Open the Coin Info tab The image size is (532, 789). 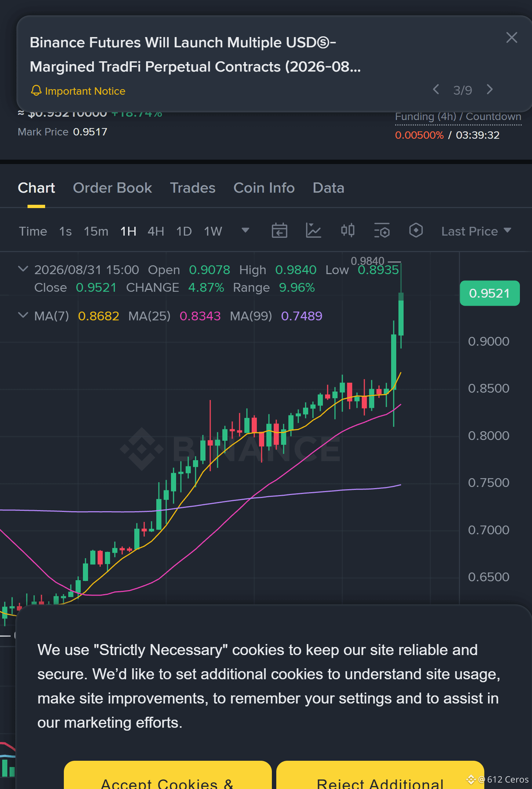264,188
